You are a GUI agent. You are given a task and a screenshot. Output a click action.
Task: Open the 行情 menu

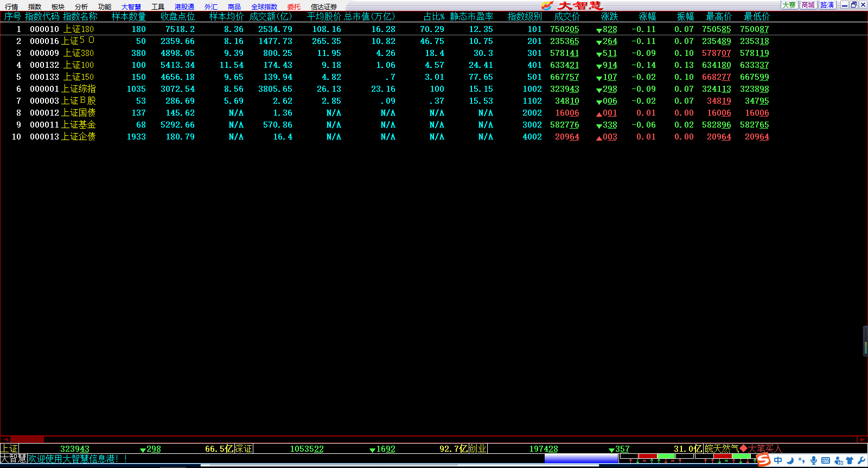click(x=11, y=7)
